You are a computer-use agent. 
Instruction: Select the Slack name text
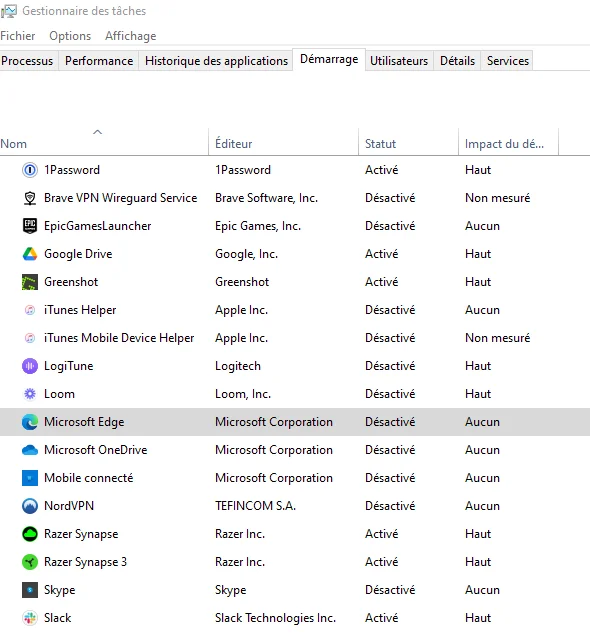[x=57, y=618]
